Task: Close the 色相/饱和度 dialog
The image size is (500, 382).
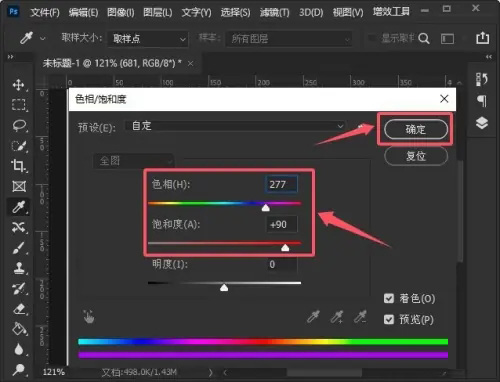Action: pyautogui.click(x=444, y=99)
